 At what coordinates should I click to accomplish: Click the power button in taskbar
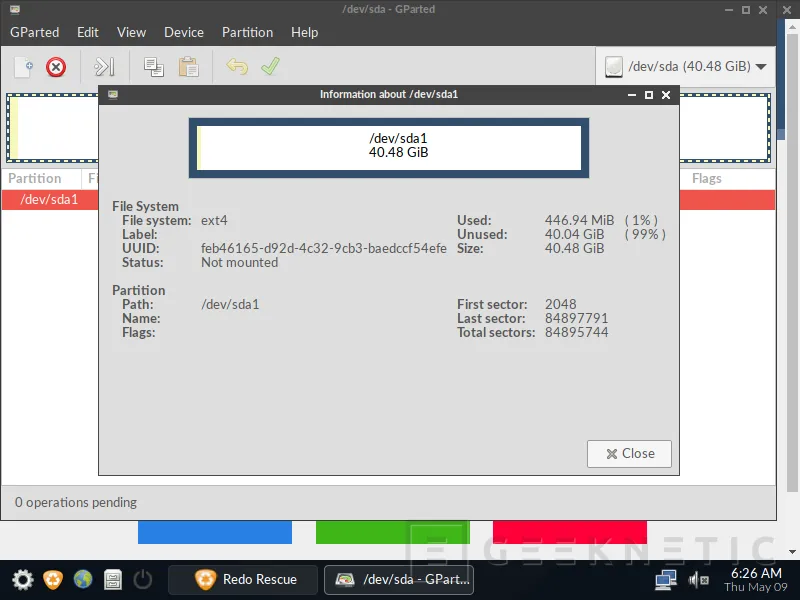coord(143,579)
